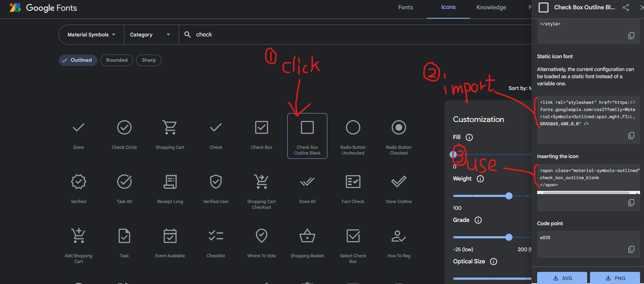Open the Material Symbols dropdown
Screen dimensions: 644x284
click(91, 35)
